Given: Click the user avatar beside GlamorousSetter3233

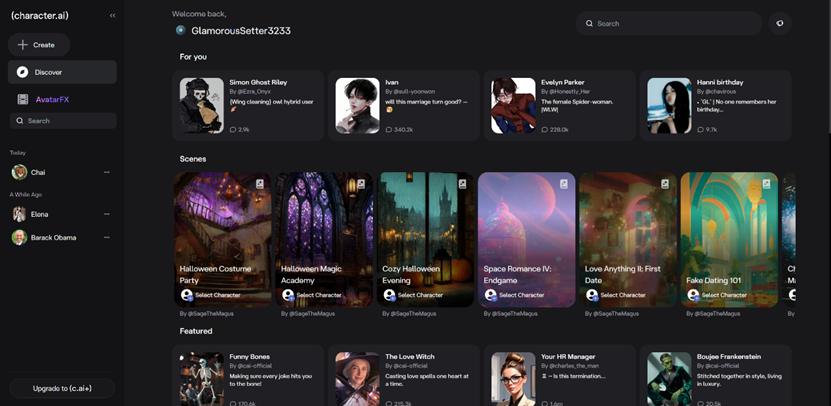Looking at the screenshot, I should pyautogui.click(x=181, y=30).
